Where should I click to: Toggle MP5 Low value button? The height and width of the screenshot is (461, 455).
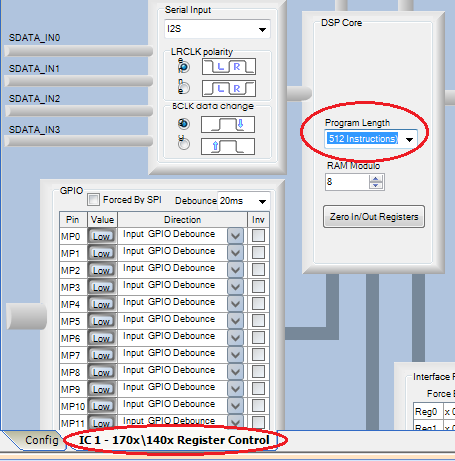pyautogui.click(x=102, y=321)
